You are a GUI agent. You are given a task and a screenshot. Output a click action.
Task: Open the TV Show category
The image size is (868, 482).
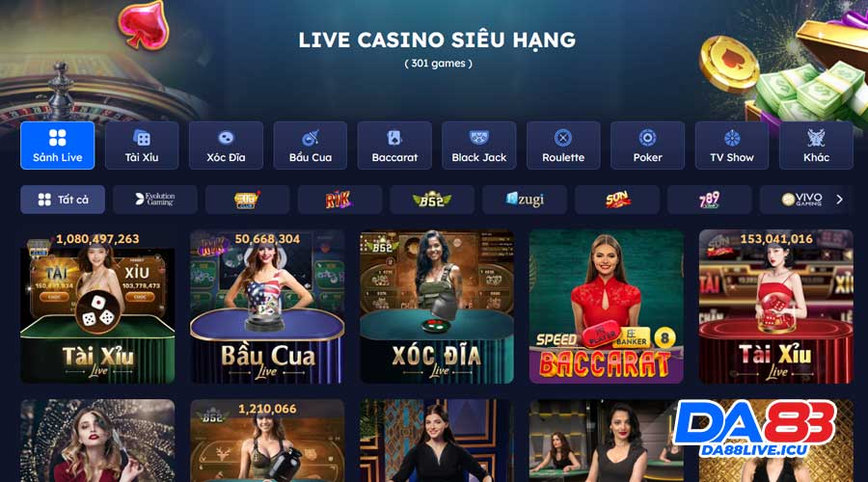click(x=732, y=146)
